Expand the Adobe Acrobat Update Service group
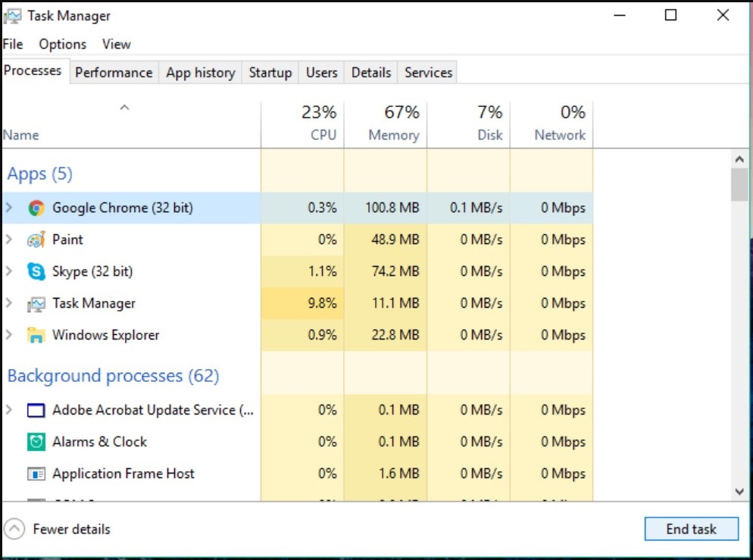Viewport: 753px width, 560px height. click(x=8, y=410)
